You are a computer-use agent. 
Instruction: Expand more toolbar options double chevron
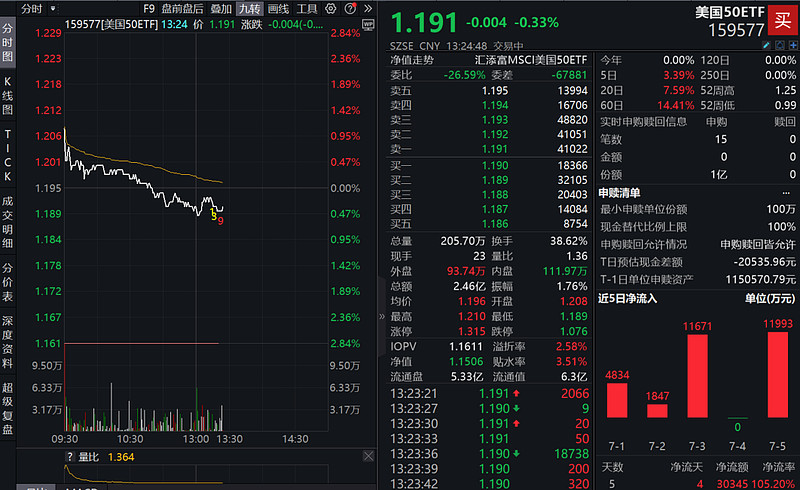[368, 9]
